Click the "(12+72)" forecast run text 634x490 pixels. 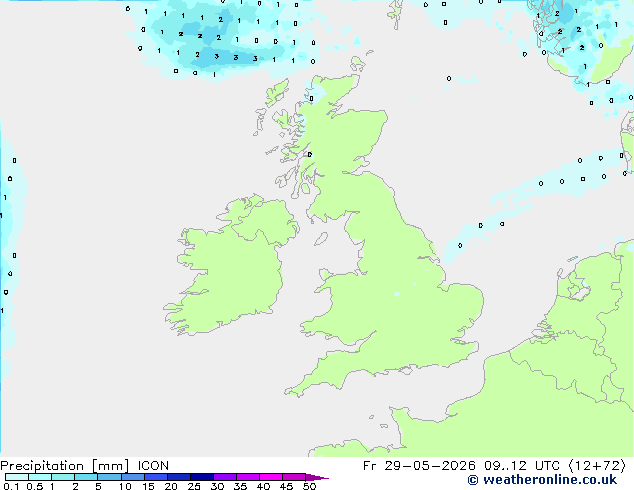pyautogui.click(x=597, y=466)
